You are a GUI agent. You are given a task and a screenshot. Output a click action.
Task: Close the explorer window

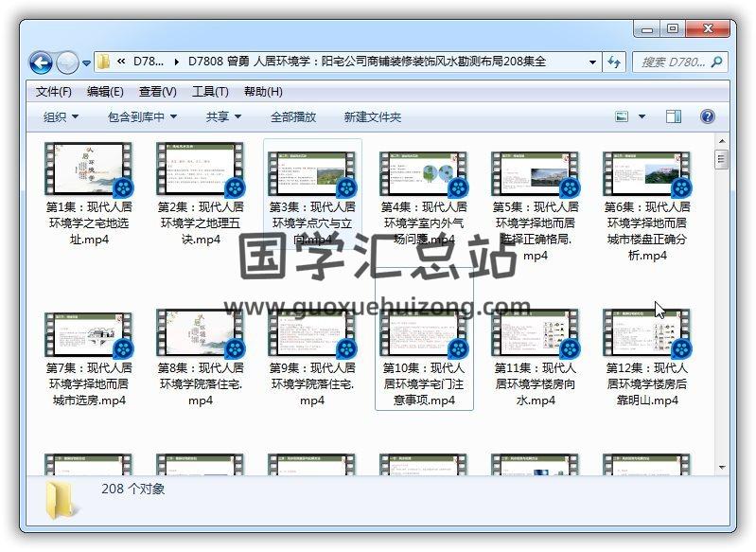click(x=708, y=29)
